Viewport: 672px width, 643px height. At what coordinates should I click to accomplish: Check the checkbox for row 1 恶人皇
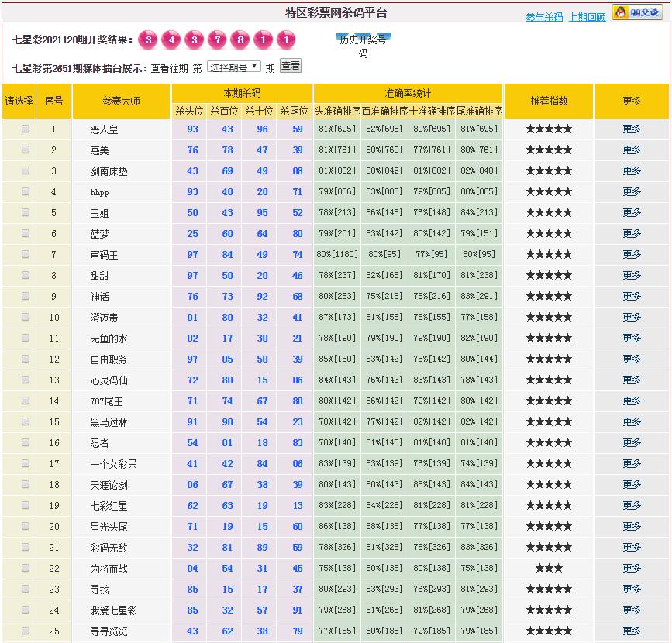pyautogui.click(x=26, y=129)
